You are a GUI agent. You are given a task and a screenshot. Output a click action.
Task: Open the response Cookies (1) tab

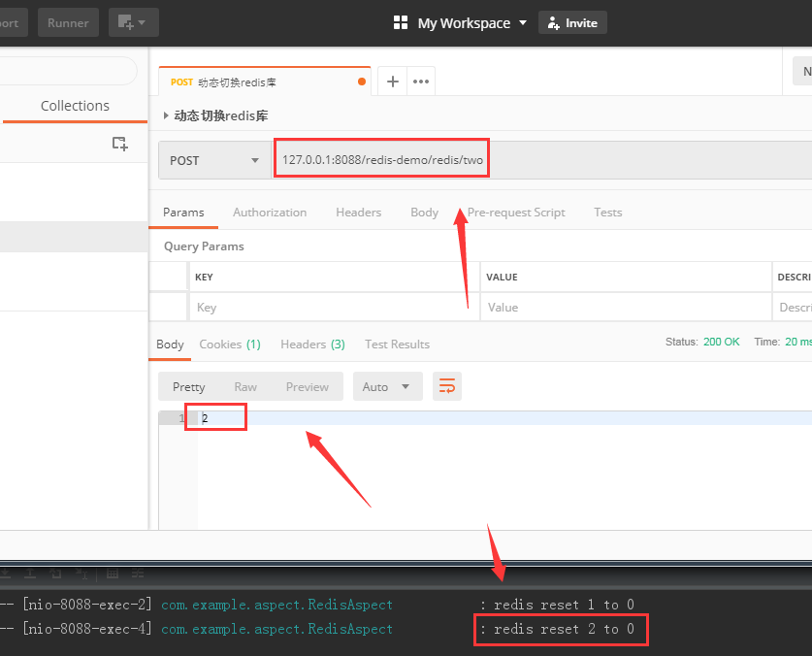[x=230, y=344]
